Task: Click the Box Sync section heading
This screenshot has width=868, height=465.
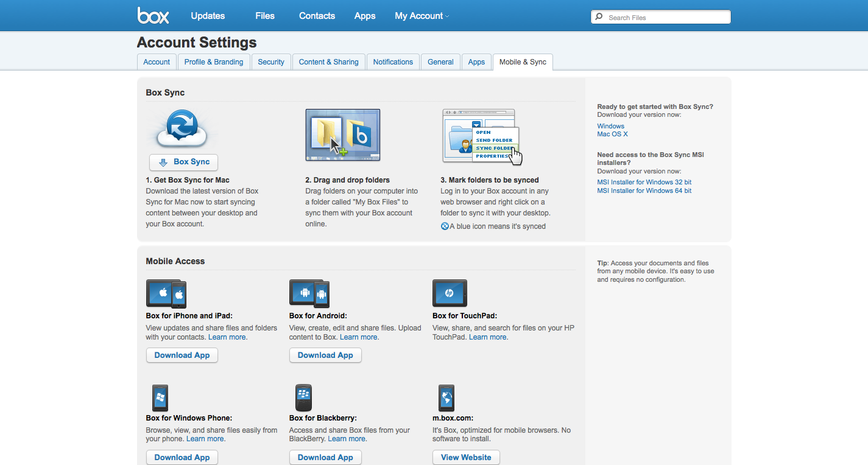Action: (x=165, y=93)
